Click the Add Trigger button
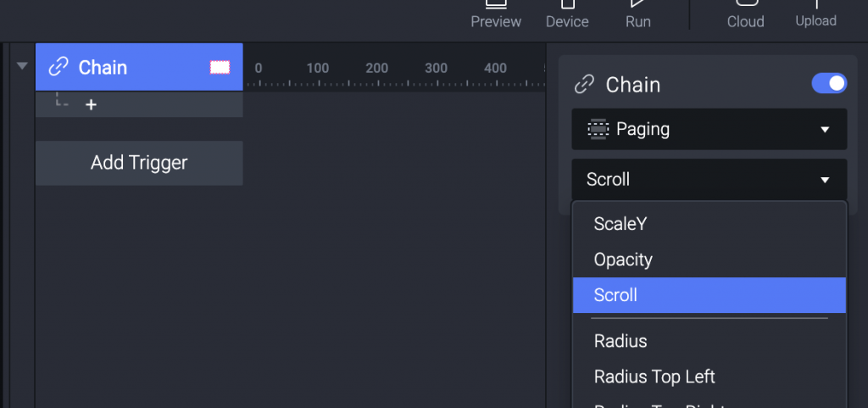Viewport: 868px width, 408px height. click(139, 163)
